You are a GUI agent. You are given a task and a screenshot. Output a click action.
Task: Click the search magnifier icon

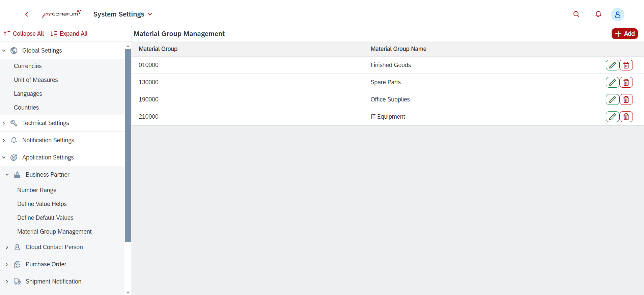[576, 14]
